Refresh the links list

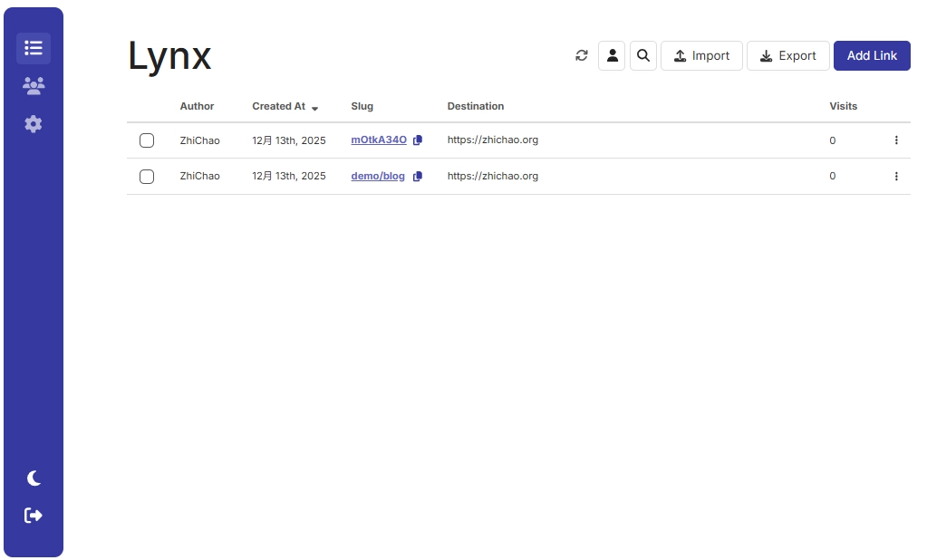pyautogui.click(x=582, y=56)
